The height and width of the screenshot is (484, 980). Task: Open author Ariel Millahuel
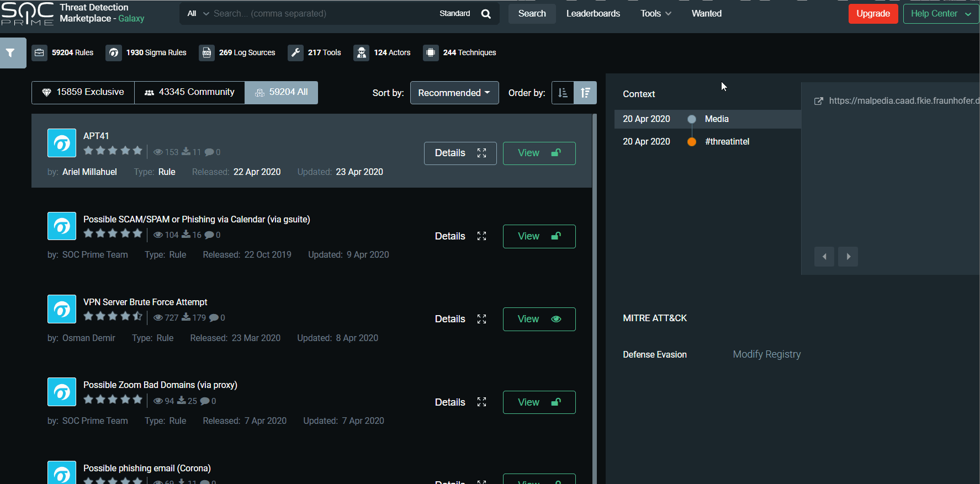click(x=89, y=172)
